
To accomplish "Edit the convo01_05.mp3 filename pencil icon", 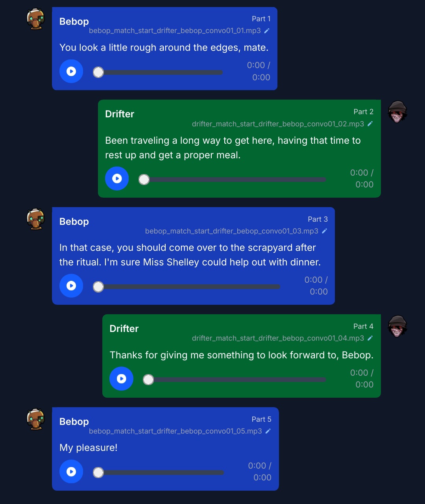I will tap(268, 431).
